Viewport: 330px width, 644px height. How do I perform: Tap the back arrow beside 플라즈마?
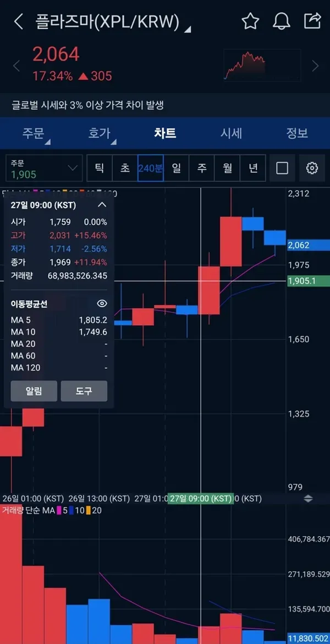point(19,21)
